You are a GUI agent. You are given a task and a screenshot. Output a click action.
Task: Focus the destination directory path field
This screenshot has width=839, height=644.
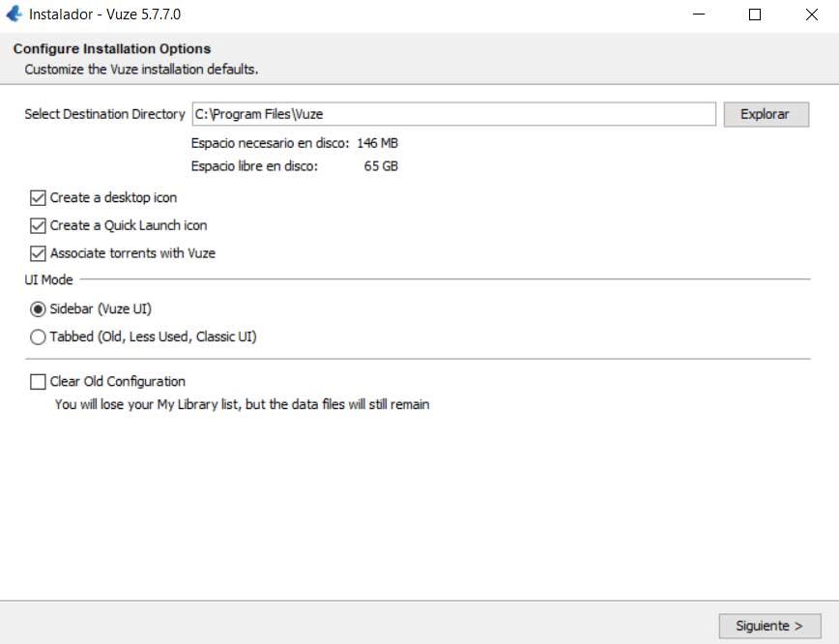click(453, 114)
